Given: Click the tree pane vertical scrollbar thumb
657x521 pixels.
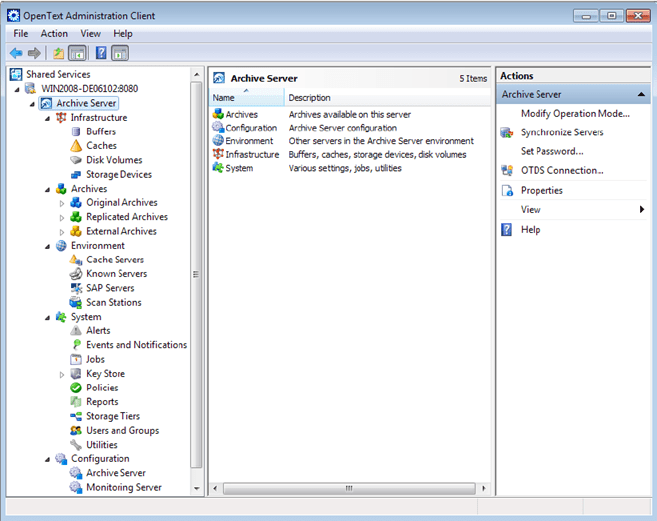Looking at the screenshot, I should (196, 275).
